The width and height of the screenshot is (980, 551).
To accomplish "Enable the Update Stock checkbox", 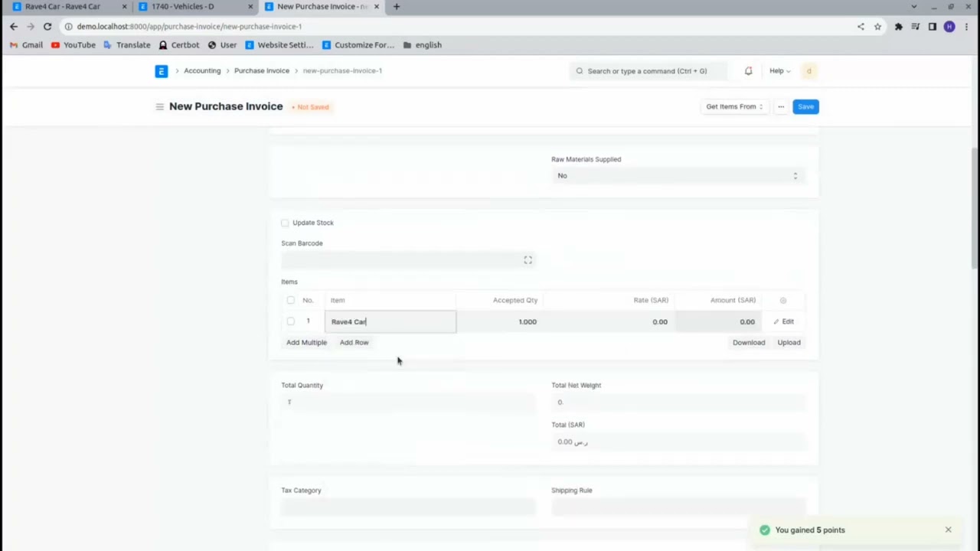I will [285, 223].
